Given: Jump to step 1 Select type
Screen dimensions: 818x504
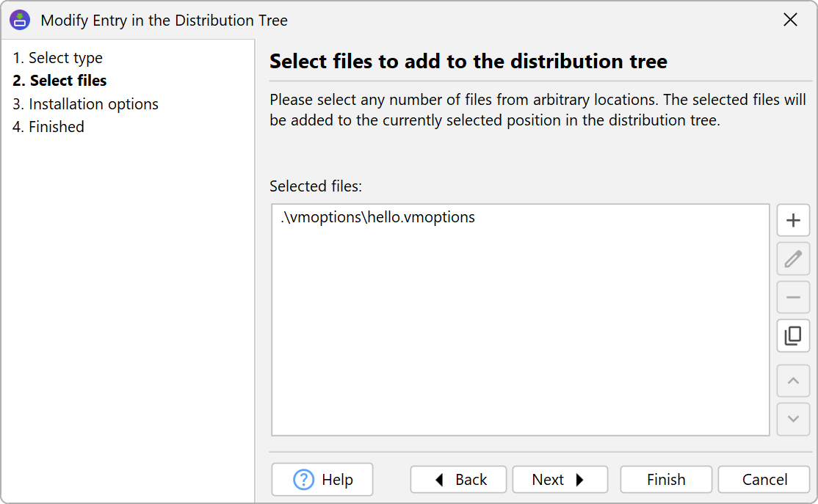Looking at the screenshot, I should click(x=58, y=58).
